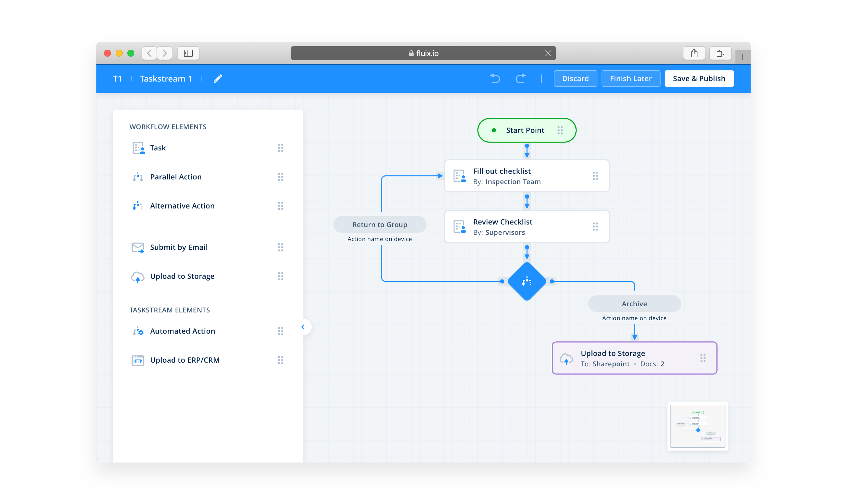Screen dimensions: 847x504
Task: Select the Parallel Action icon
Action: (x=138, y=177)
